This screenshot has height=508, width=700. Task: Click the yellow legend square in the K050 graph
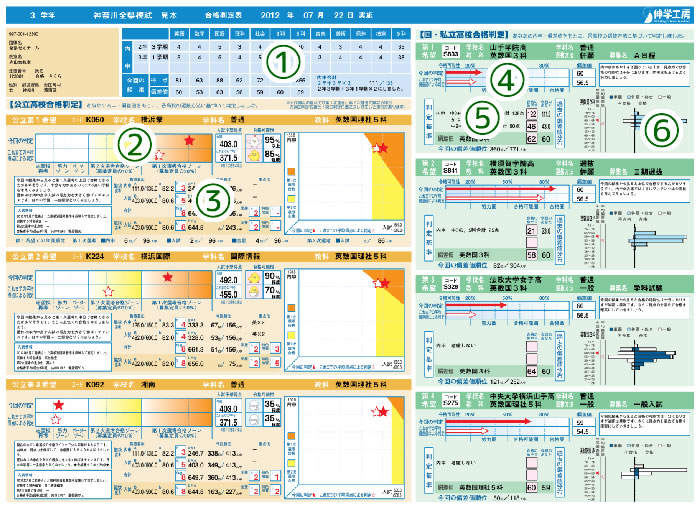tap(291, 199)
